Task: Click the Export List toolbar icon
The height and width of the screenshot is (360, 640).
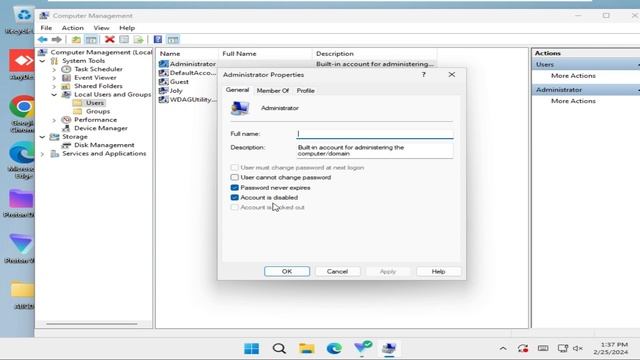Action: tap(139, 40)
